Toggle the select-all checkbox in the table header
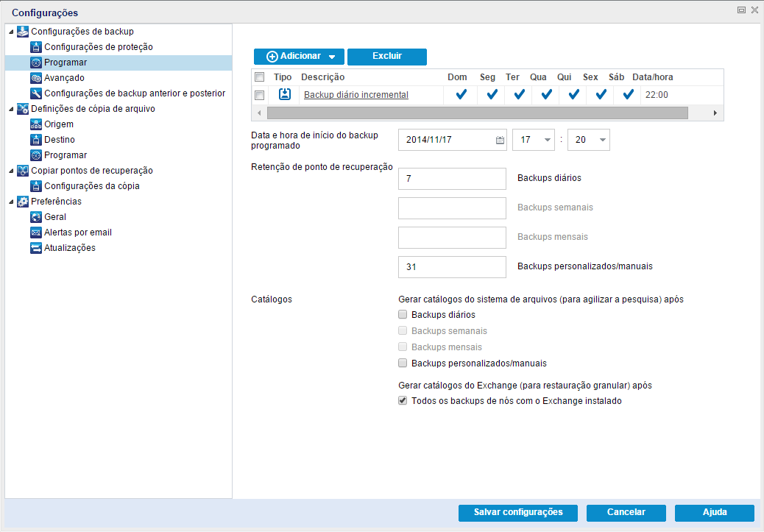The image size is (764, 532). click(x=260, y=77)
